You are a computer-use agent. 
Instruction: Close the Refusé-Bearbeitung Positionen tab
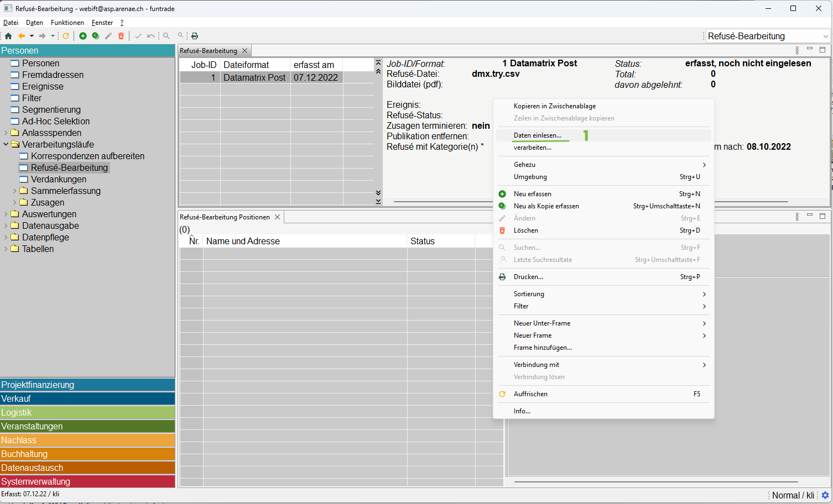pos(278,217)
